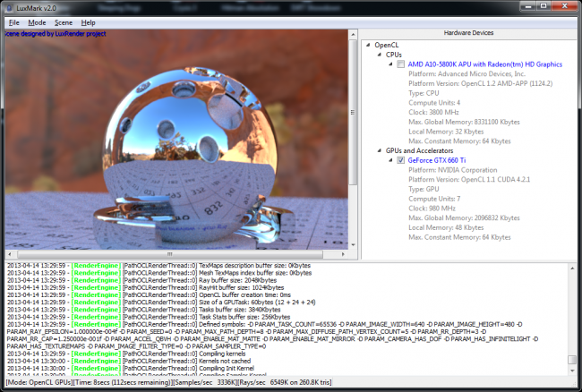Collapse the GeForce GTX 660 Ti details

pos(390,160)
